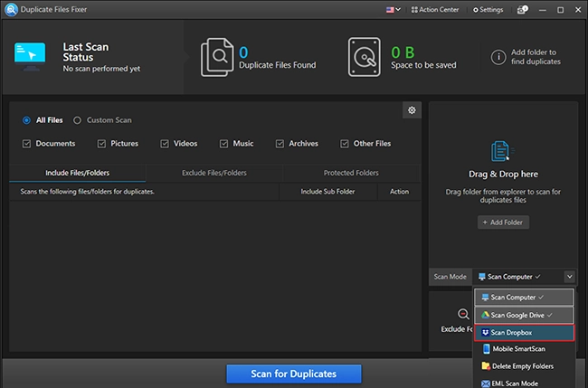Toggle the Pictures checkbox
The width and height of the screenshot is (588, 388).
pos(101,144)
